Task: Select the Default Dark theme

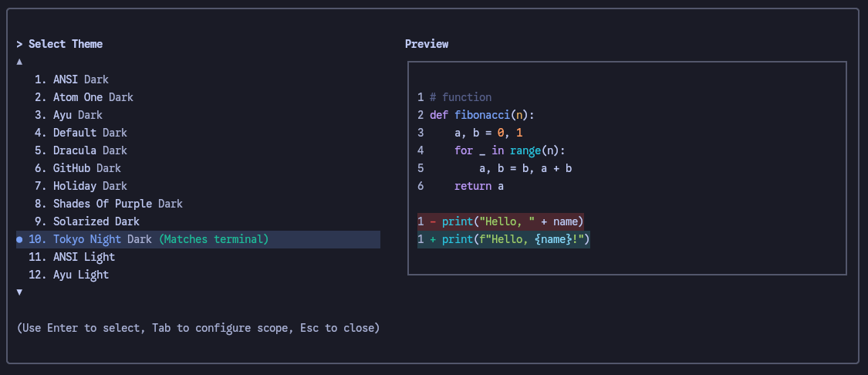Action: (90, 133)
